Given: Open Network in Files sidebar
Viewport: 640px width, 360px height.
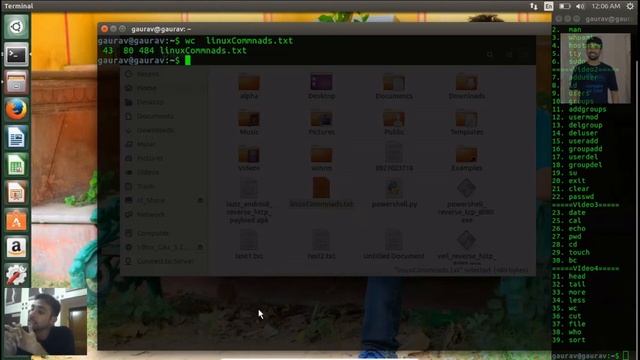Looking at the screenshot, I should pos(150,214).
